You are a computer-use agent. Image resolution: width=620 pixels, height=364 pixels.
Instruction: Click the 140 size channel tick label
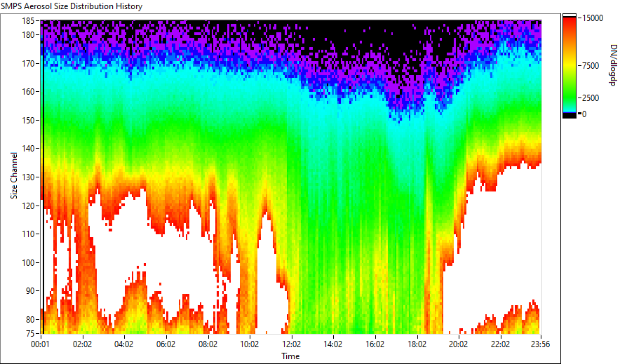28,149
